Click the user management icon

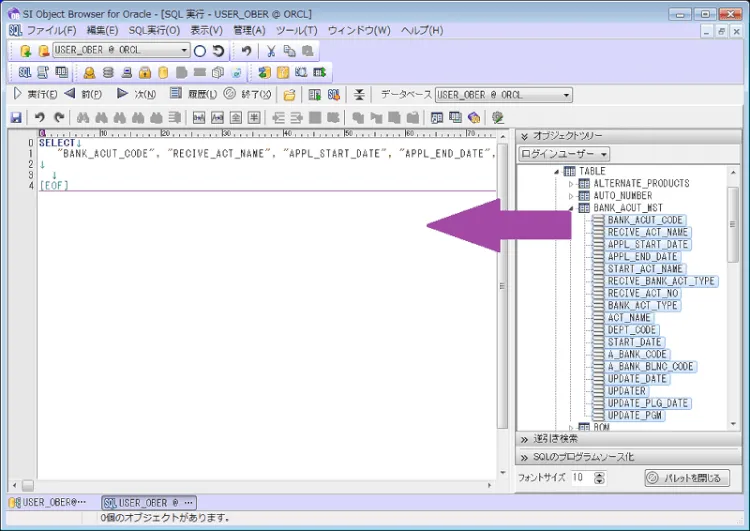pos(89,73)
